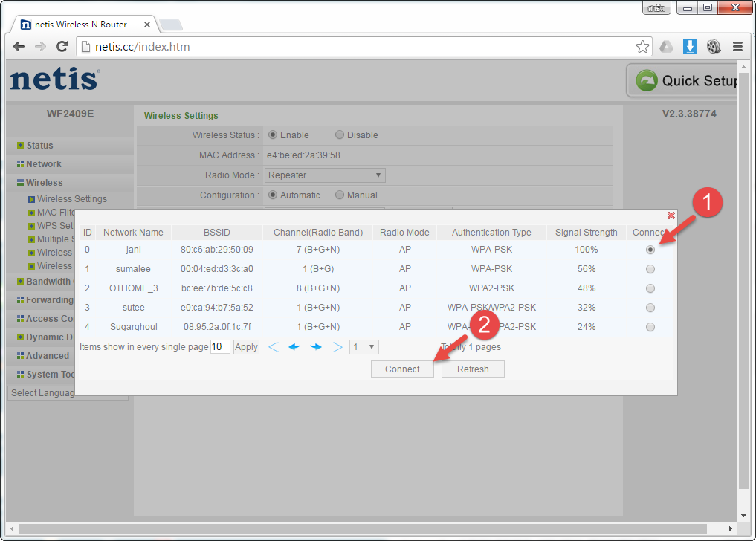Viewport: 756px width, 541px height.
Task: Click the Status menu bullet icon
Action: [x=20, y=145]
